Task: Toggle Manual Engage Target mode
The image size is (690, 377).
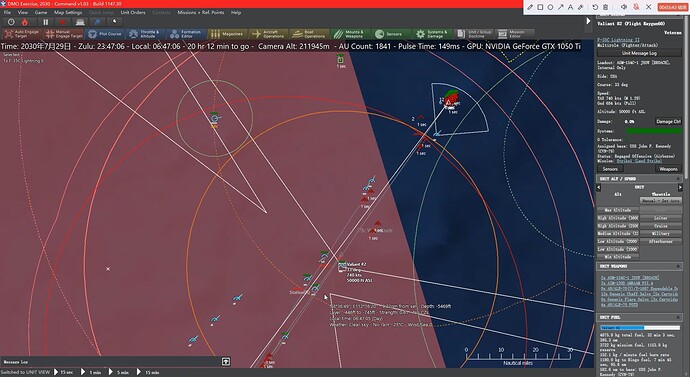Action: 63,34
